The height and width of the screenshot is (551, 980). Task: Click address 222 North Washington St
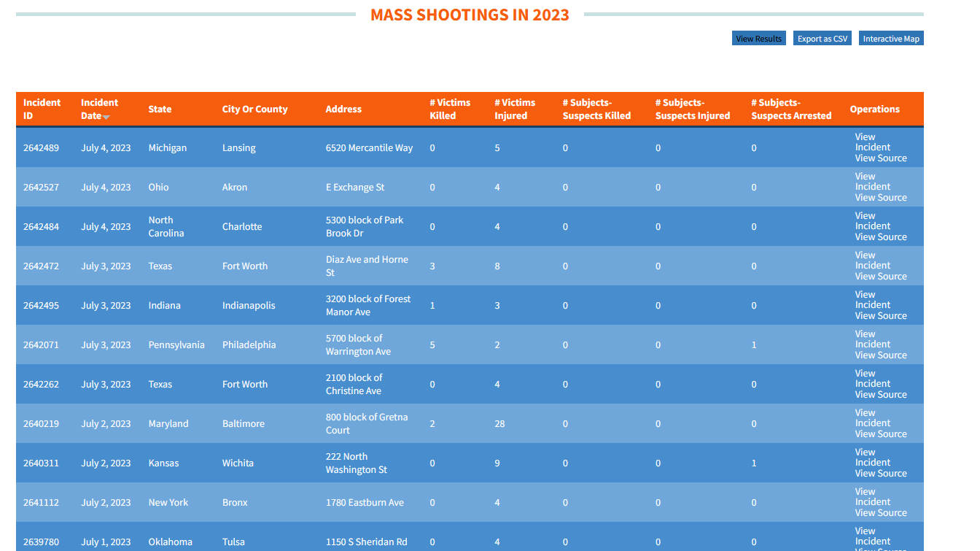click(x=357, y=463)
